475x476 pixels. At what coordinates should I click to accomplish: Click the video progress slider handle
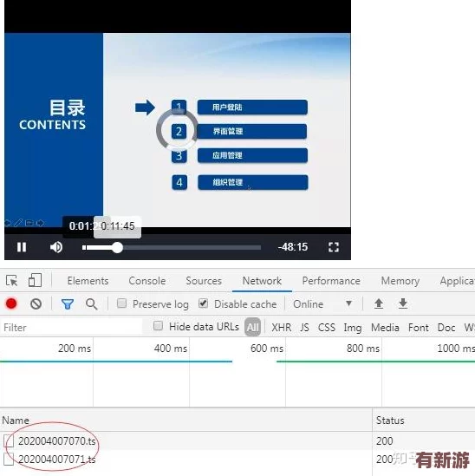tap(117, 248)
